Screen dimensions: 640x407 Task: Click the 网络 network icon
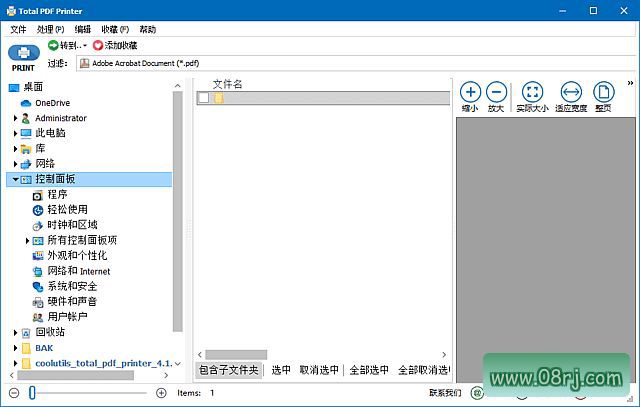[26, 164]
